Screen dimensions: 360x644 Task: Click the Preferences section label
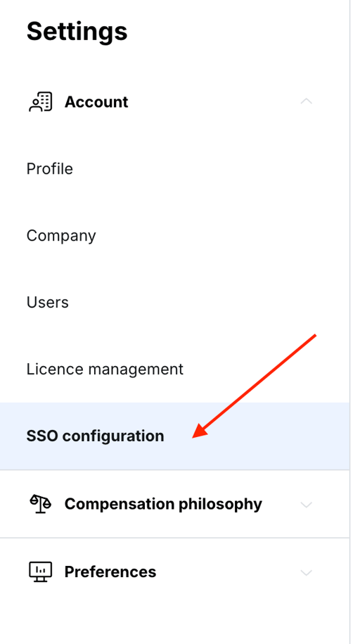point(110,572)
